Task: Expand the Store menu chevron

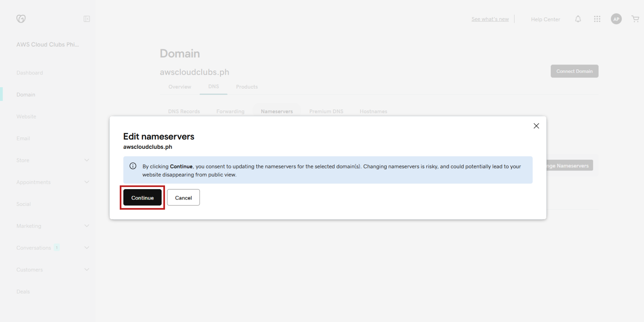Action: pos(87,160)
